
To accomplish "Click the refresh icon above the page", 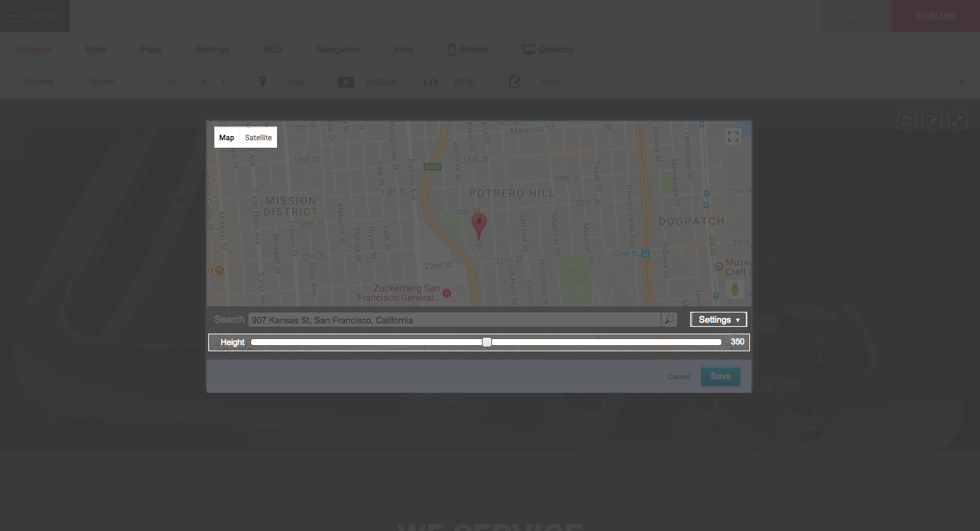I will pos(906,120).
